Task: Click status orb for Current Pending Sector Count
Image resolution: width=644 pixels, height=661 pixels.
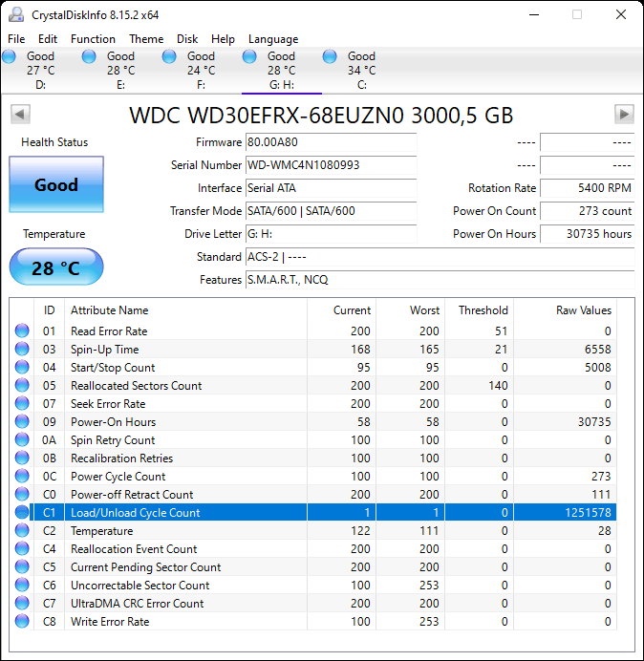Action: [x=22, y=566]
